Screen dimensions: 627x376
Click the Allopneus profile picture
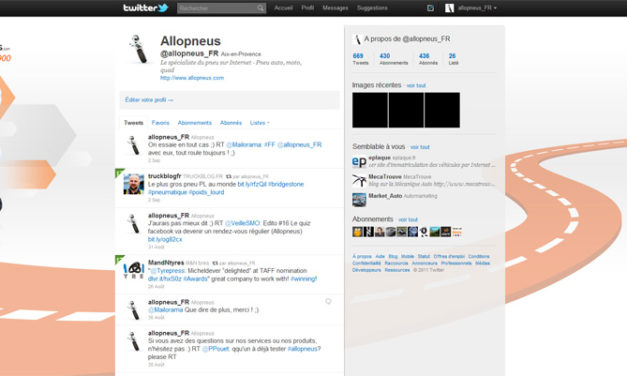(x=138, y=49)
